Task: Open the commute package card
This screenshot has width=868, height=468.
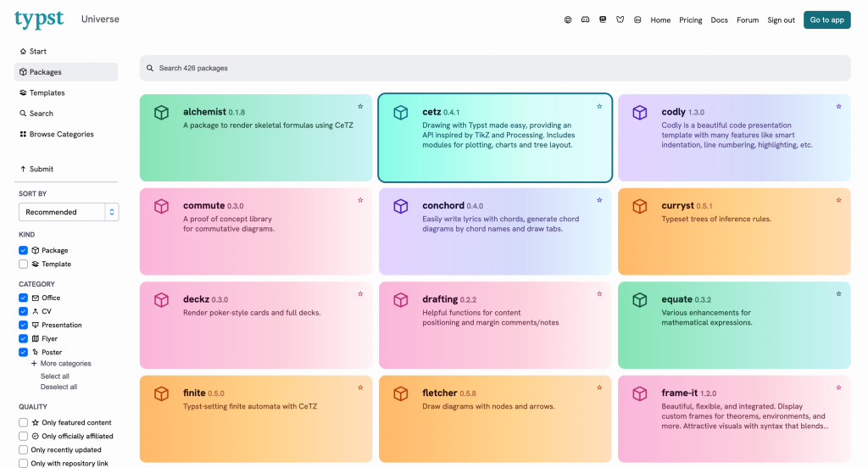Action: (x=256, y=231)
